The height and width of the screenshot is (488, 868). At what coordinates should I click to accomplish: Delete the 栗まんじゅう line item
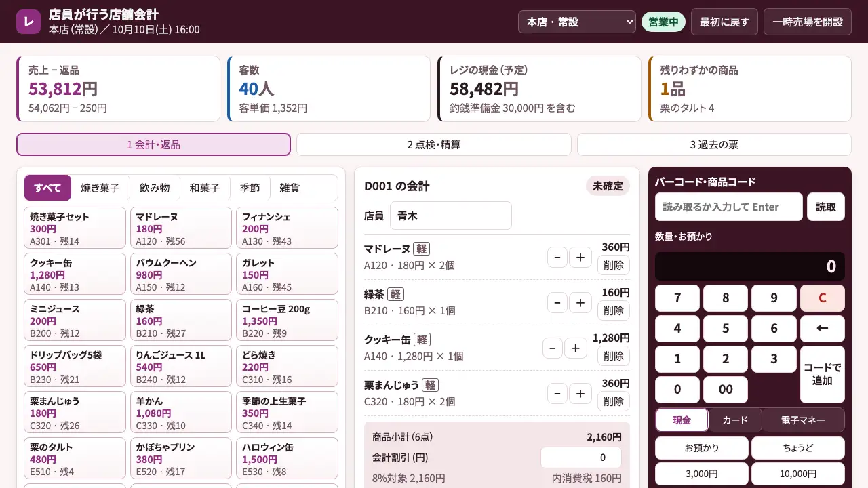(x=614, y=401)
